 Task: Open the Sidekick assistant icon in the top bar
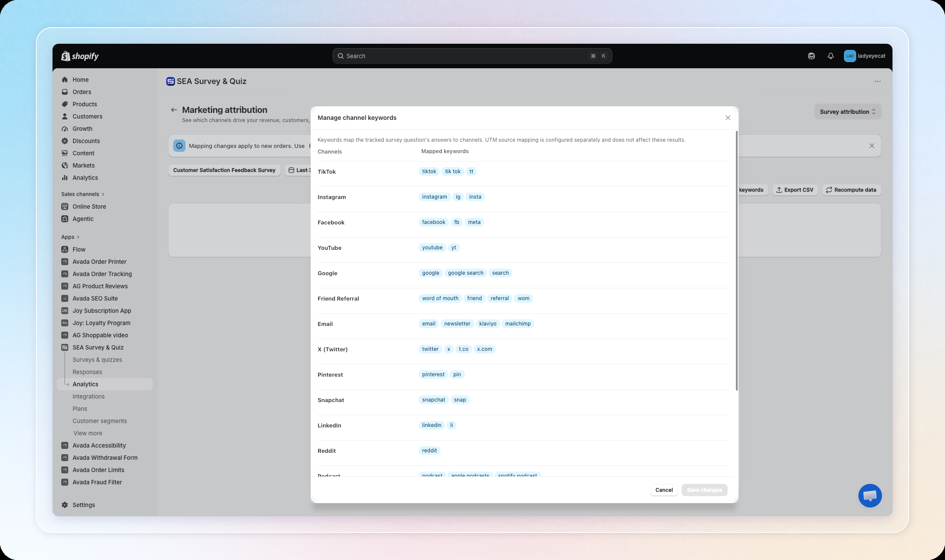(812, 56)
